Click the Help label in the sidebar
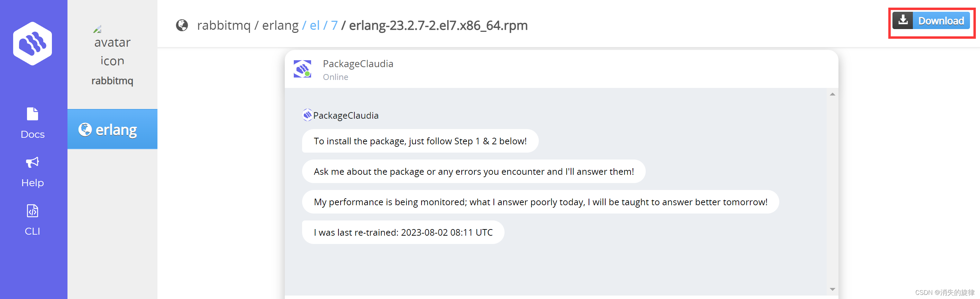The image size is (980, 299). (33, 183)
